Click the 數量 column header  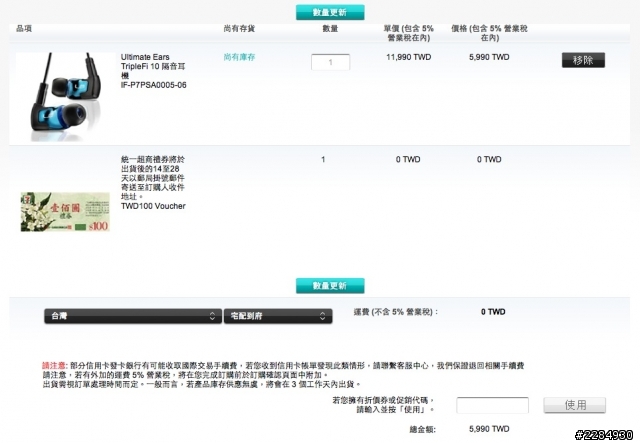point(330,28)
